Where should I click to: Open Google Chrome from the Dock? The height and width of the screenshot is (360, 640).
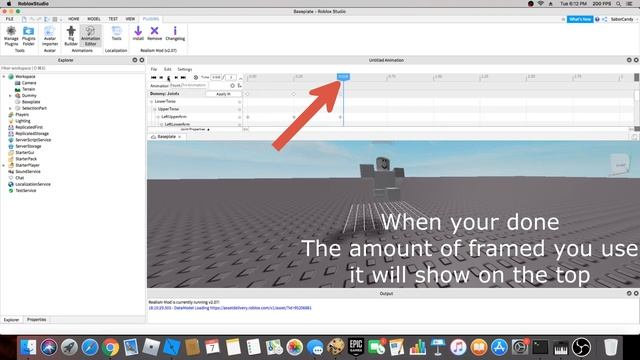point(110,347)
